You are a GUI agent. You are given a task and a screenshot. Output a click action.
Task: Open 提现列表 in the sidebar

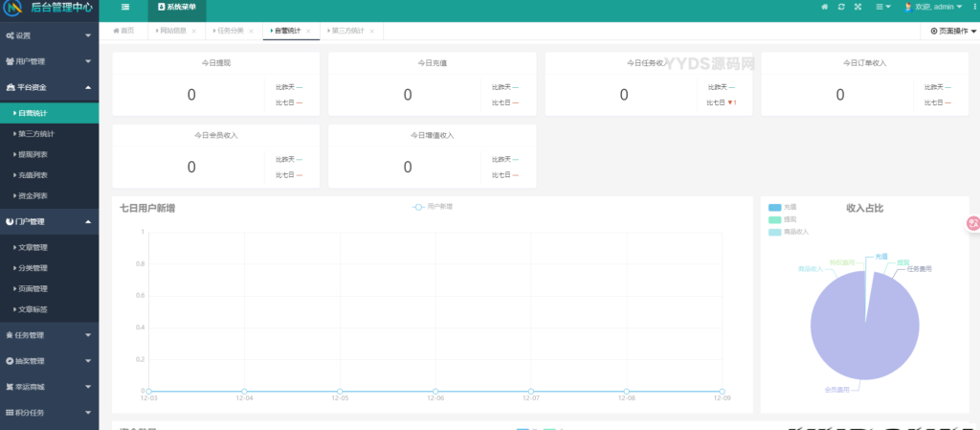tap(33, 154)
